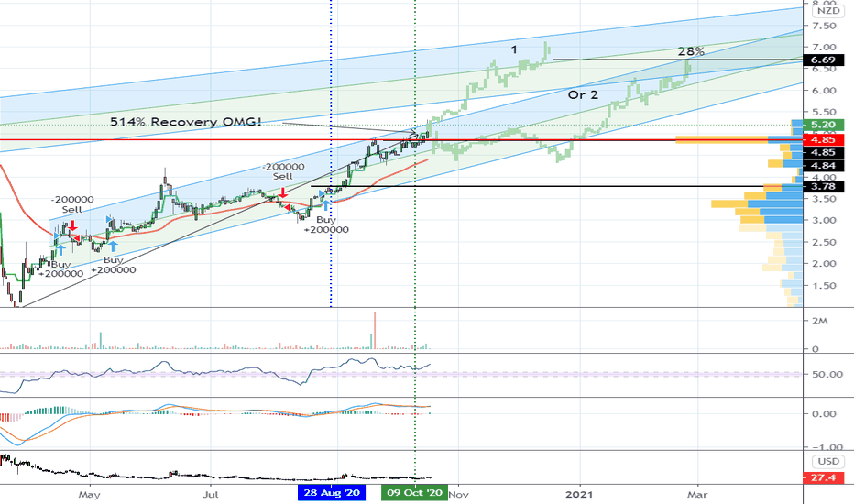This screenshot has height=504, width=854.
Task: Click the May label on time axis
Action: click(x=89, y=495)
